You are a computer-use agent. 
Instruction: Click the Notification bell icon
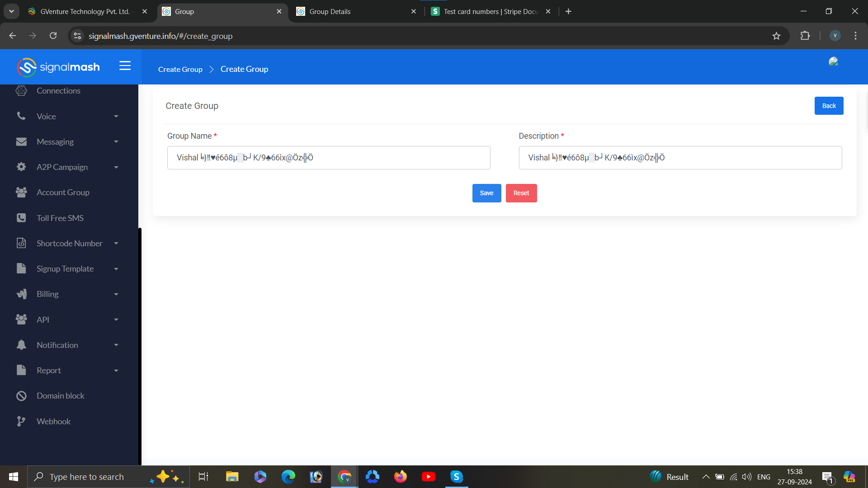21,345
